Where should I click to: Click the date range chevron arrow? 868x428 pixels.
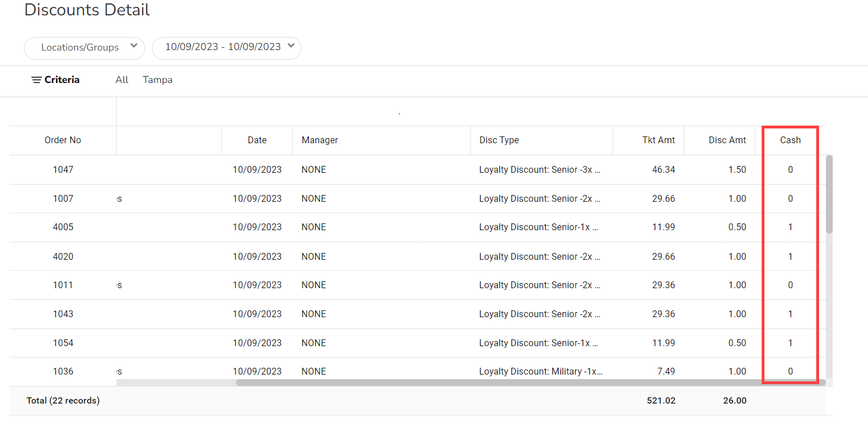291,47
